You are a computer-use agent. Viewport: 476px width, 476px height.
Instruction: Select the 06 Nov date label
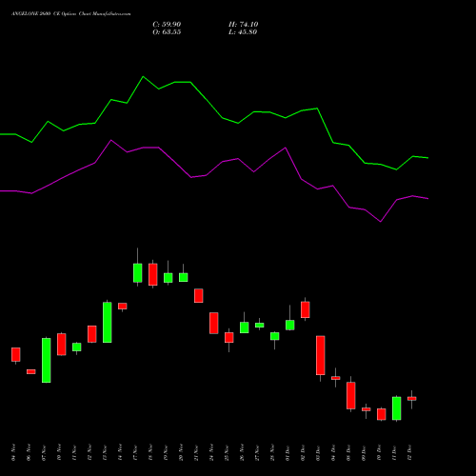coord(29,452)
